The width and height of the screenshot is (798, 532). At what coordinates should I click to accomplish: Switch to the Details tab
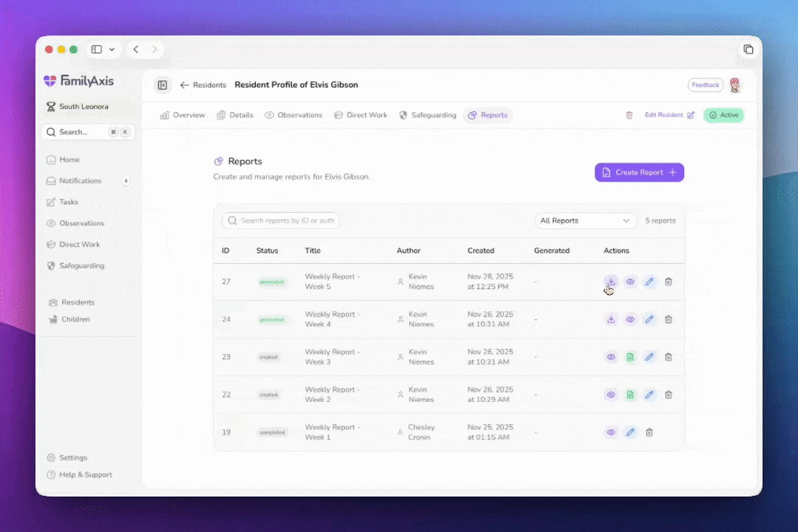pos(235,115)
